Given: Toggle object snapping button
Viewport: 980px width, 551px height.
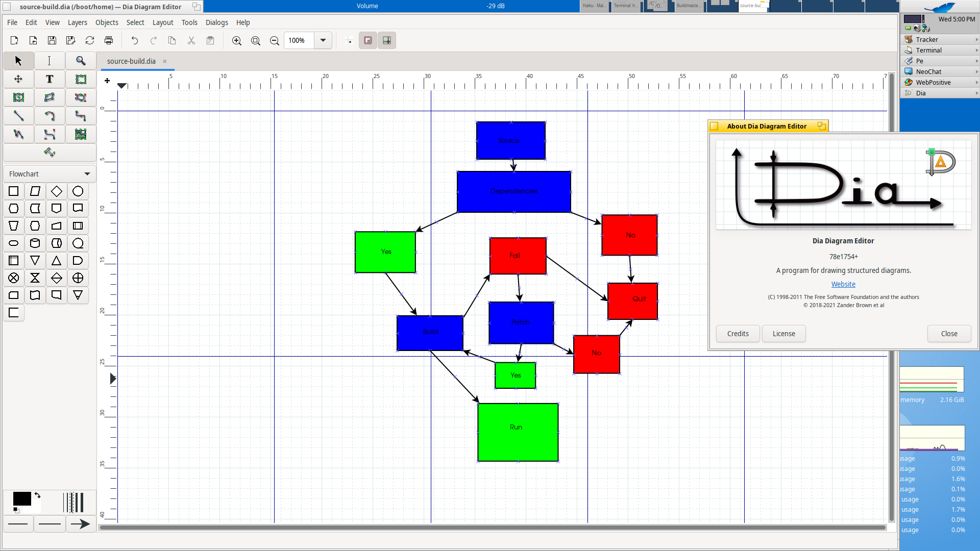Looking at the screenshot, I should pos(368,40).
